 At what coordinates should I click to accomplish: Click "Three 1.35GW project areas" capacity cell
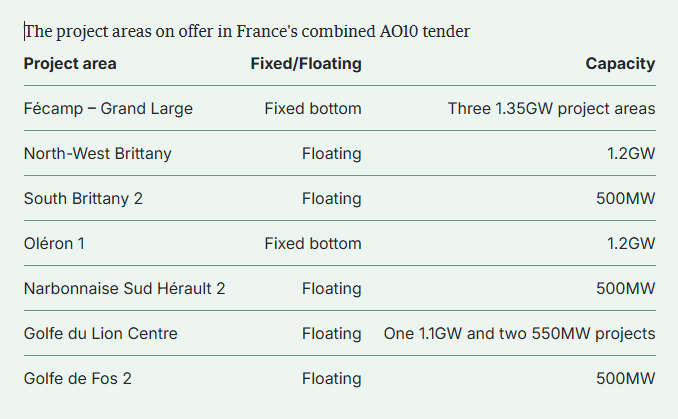[551, 108]
